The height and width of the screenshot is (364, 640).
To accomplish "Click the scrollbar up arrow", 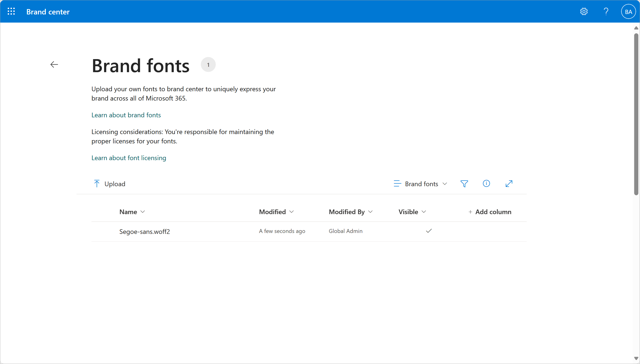I will [636, 28].
